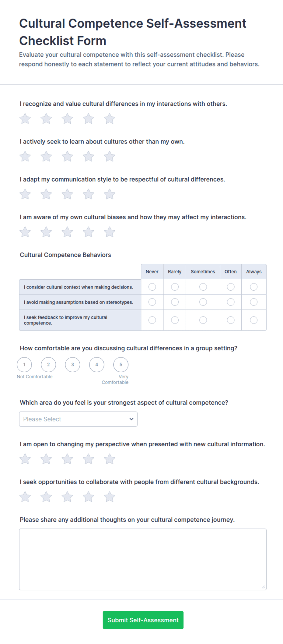Screen dimensions: 283x644
Task: Select third star for adapting communication style
Action: pos(67,194)
